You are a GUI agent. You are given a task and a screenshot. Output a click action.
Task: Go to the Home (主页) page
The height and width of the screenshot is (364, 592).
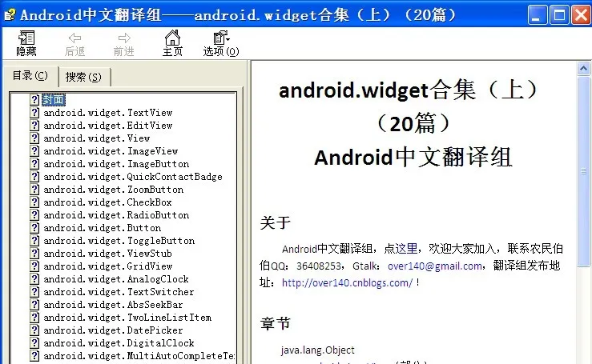(172, 43)
